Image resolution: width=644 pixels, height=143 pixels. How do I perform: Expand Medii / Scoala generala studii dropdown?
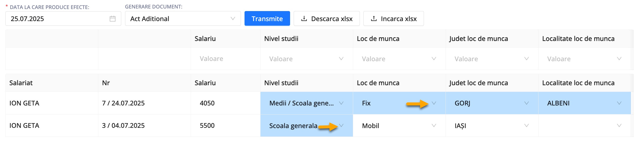[x=307, y=103]
